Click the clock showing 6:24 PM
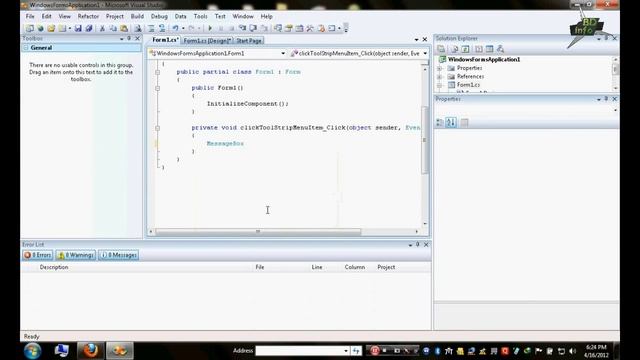640x360 pixels. pyautogui.click(x=596, y=347)
